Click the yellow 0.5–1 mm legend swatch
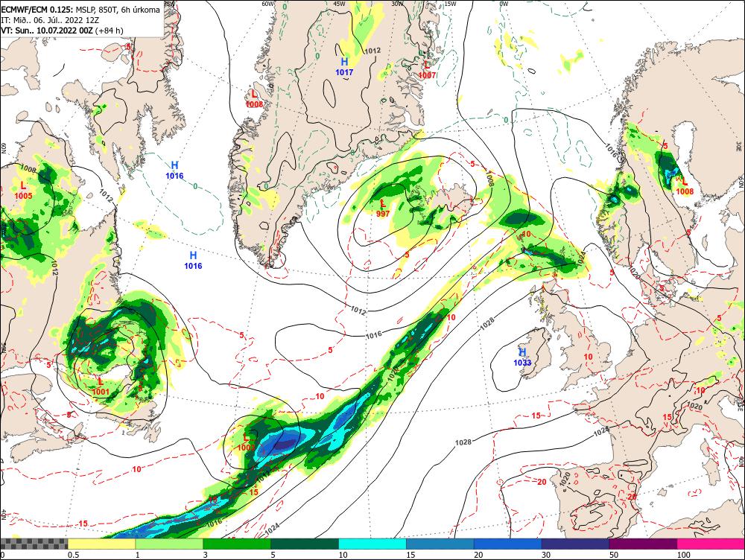 (101, 544)
